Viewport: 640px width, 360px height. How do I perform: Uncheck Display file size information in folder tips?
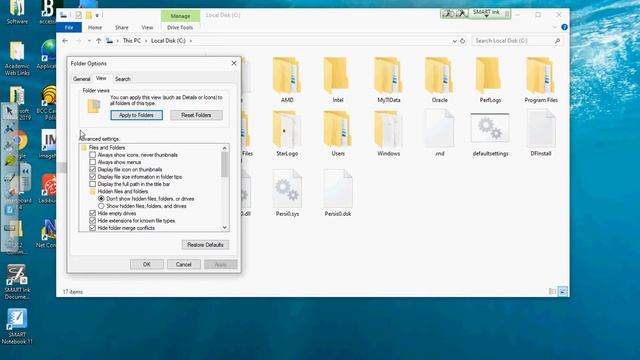(93, 177)
